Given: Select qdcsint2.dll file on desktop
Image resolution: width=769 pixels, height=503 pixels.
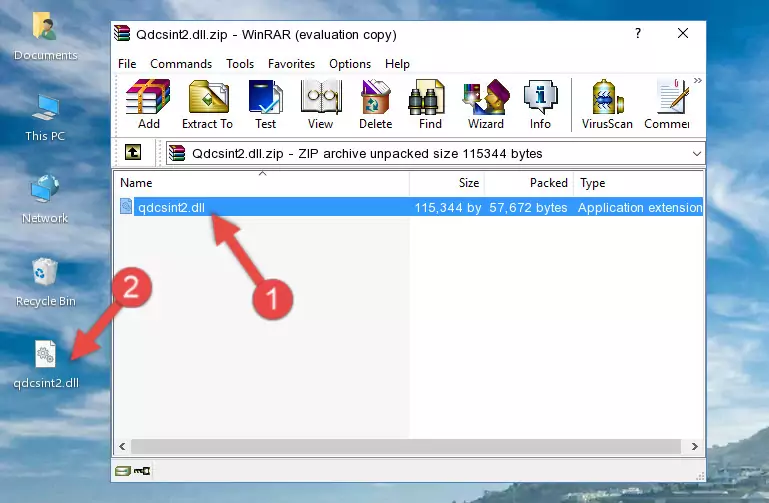Looking at the screenshot, I should (46, 365).
